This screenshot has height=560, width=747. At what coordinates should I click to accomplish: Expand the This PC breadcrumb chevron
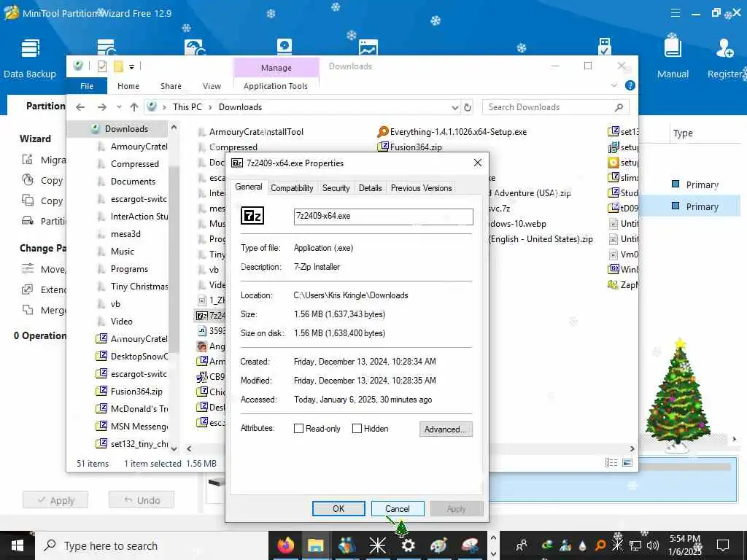[x=210, y=107]
